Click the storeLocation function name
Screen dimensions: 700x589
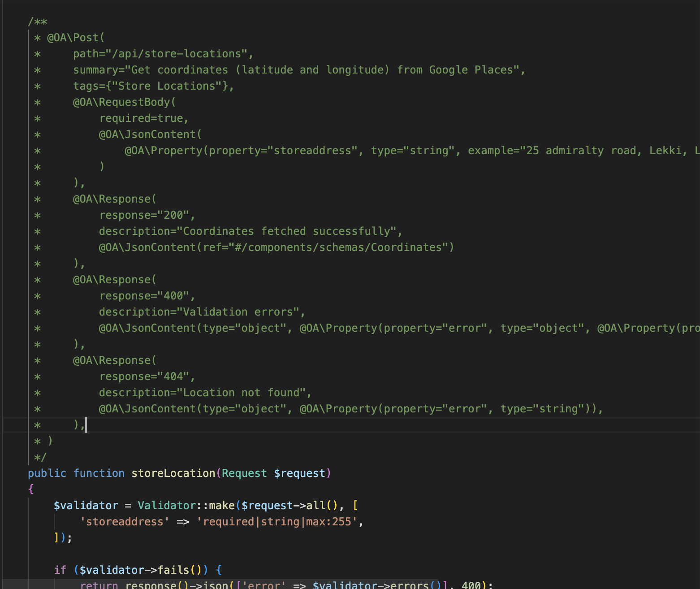point(173,473)
